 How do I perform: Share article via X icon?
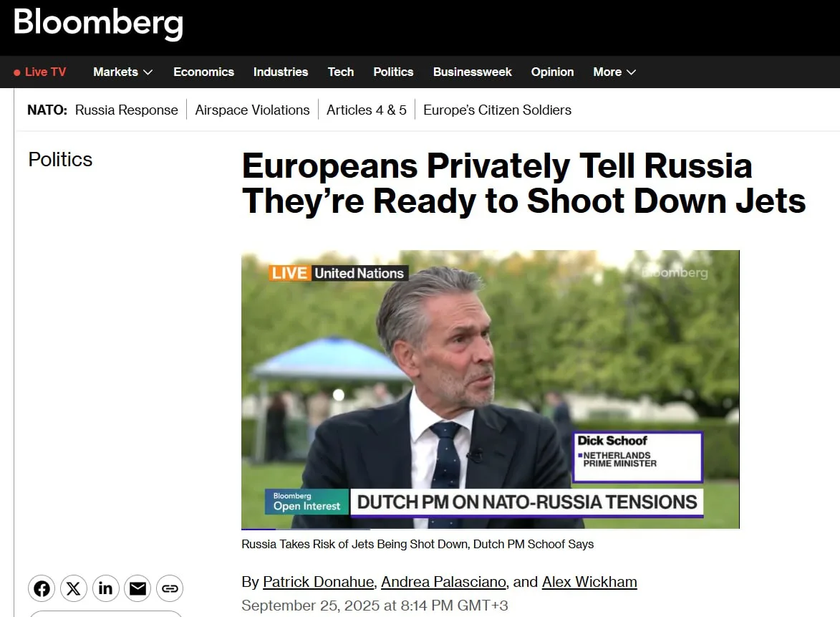74,588
